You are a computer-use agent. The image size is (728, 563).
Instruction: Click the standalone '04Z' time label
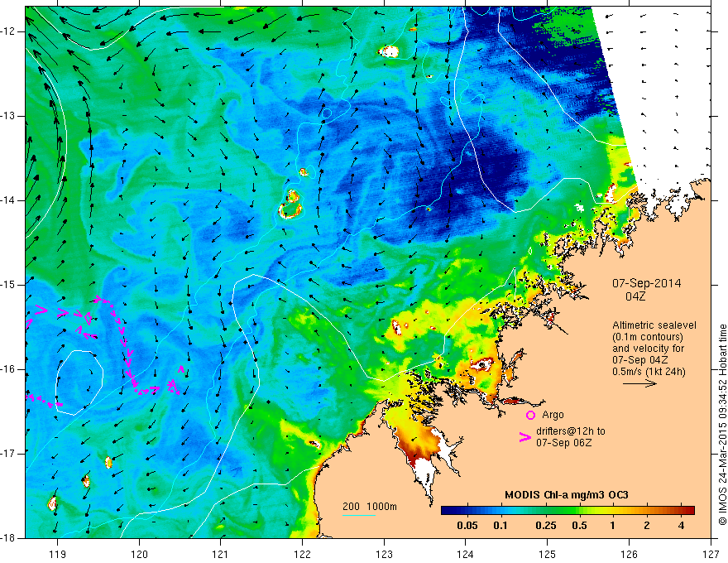(635, 296)
